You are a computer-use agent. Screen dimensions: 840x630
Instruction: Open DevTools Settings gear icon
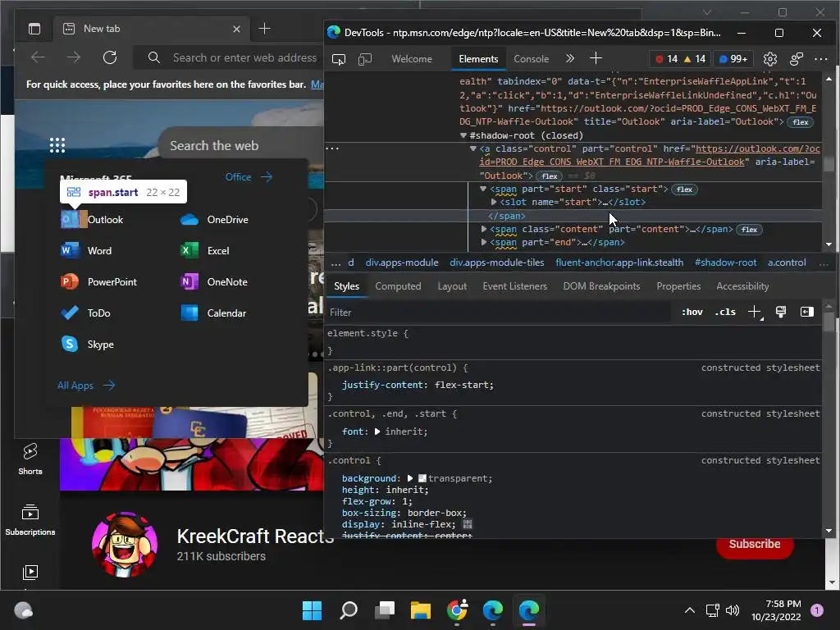pyautogui.click(x=769, y=59)
